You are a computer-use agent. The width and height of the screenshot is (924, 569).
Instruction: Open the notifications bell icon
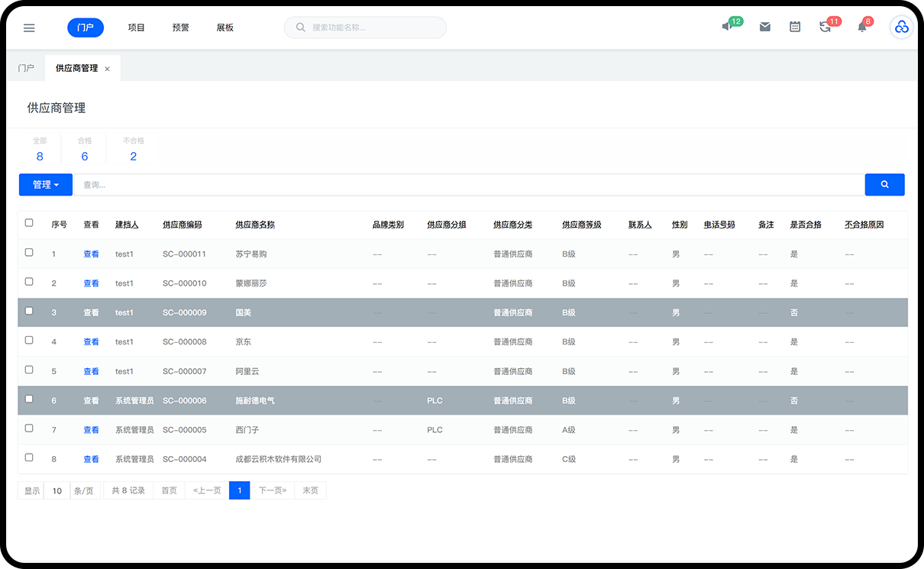pos(862,27)
